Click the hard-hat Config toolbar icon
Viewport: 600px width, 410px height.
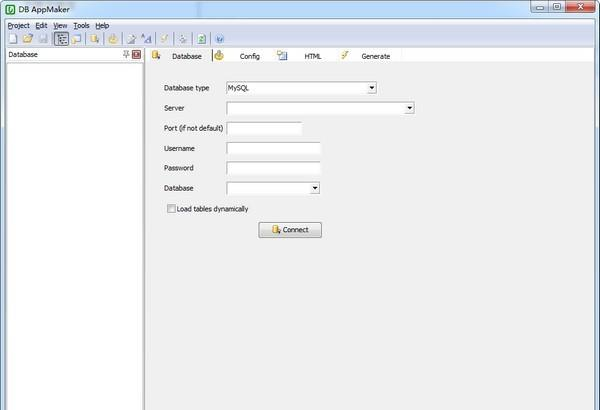point(113,39)
